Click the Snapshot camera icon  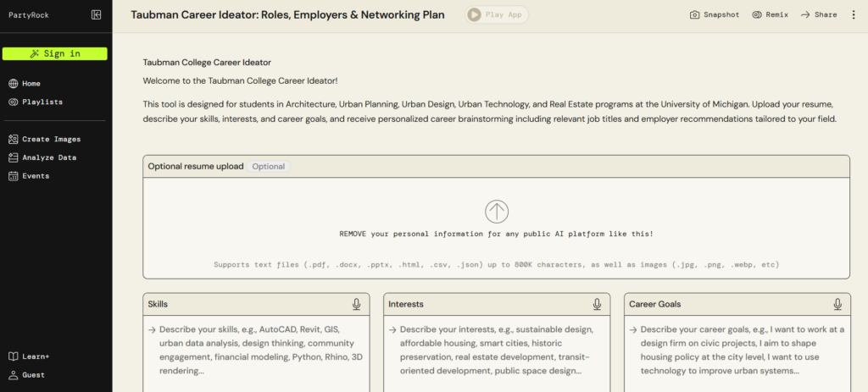pos(695,14)
